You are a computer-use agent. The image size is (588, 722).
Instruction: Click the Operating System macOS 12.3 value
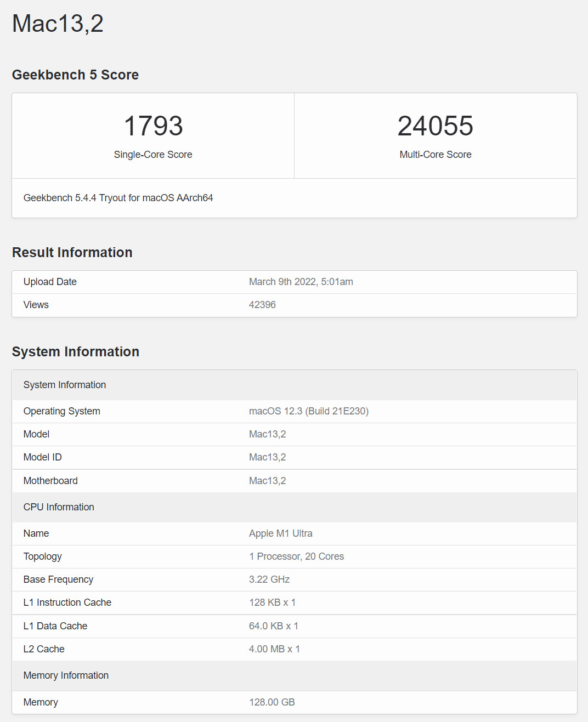pyautogui.click(x=309, y=411)
